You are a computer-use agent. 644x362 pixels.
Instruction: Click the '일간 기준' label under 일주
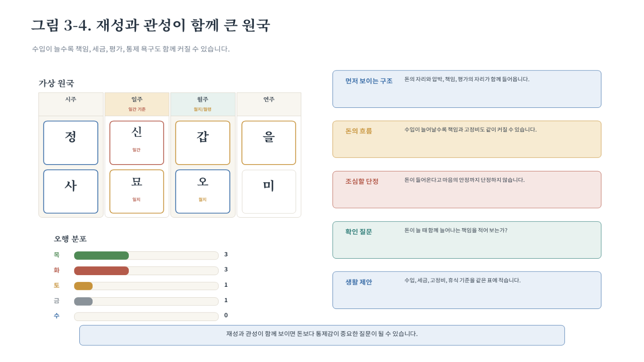[x=137, y=109]
